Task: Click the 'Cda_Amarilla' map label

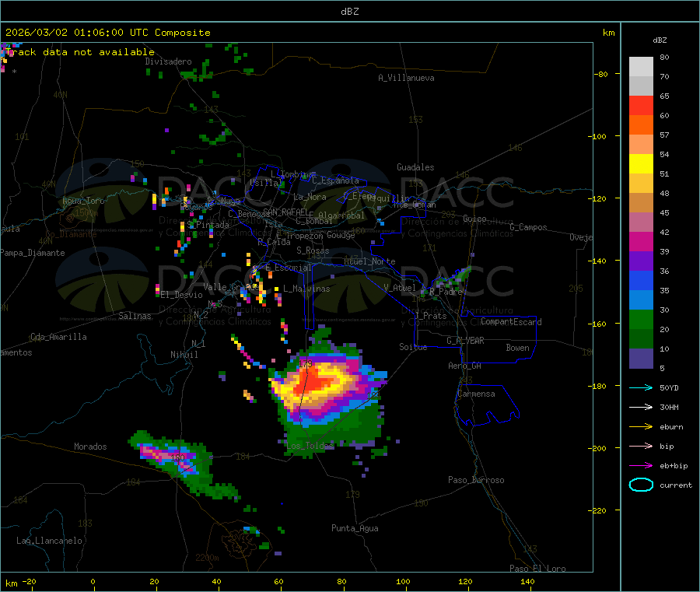Action: (58, 337)
